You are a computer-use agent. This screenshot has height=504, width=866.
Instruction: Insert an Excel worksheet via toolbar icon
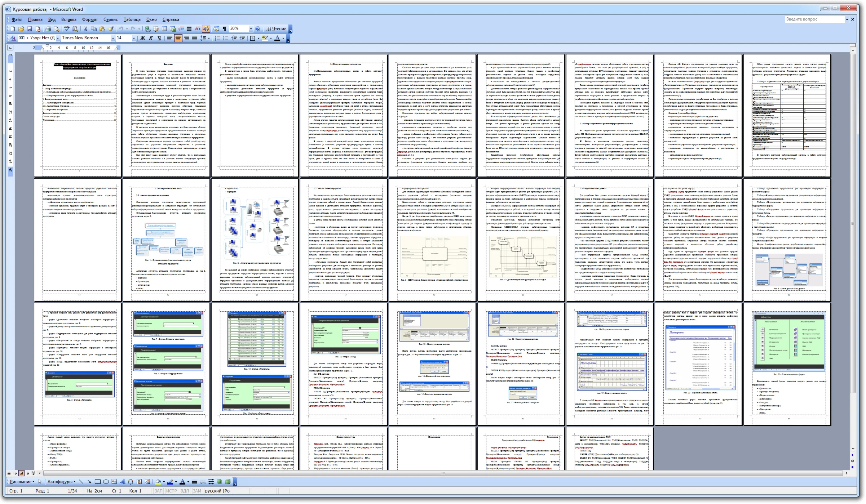pos(173,29)
